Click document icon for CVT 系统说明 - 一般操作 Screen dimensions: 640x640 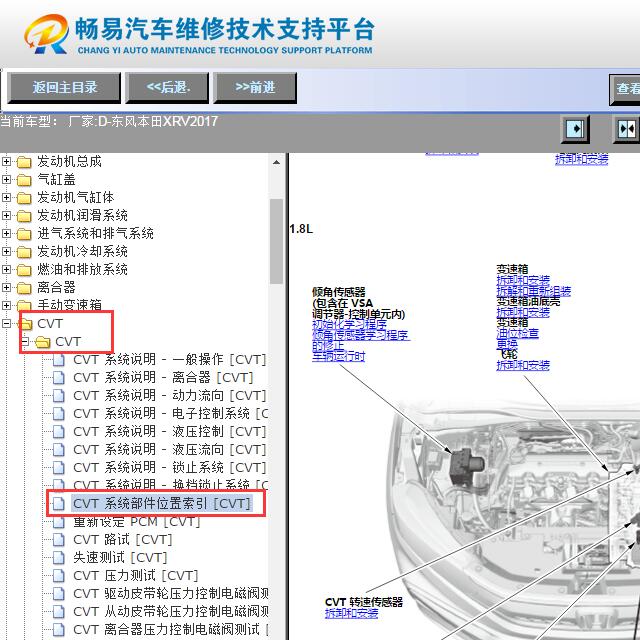tap(59, 360)
